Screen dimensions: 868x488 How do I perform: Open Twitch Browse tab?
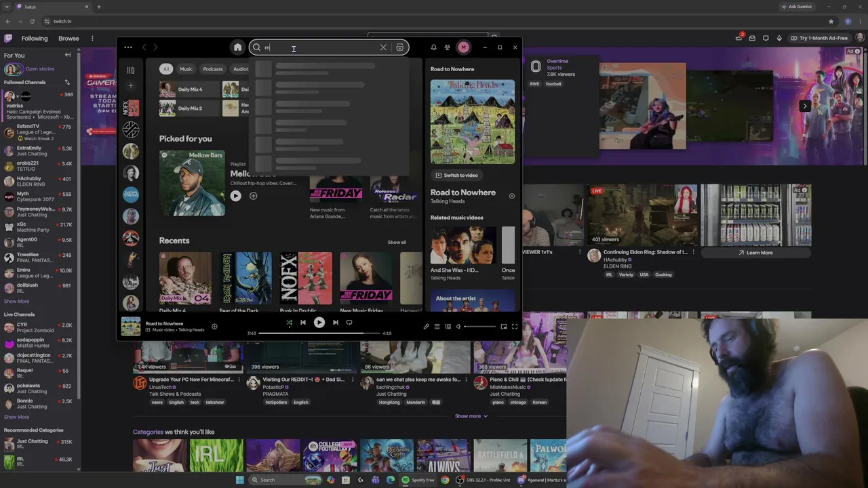pyautogui.click(x=68, y=38)
